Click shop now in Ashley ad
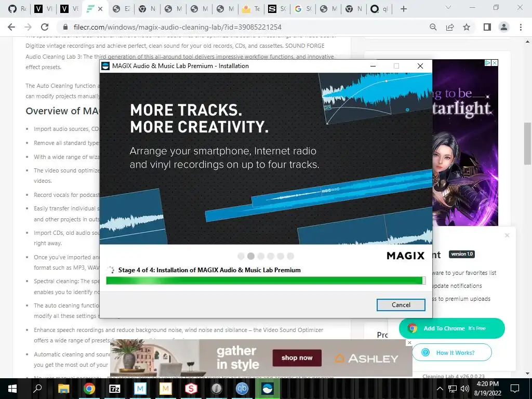Viewport: 532px width, 399px height. click(297, 358)
